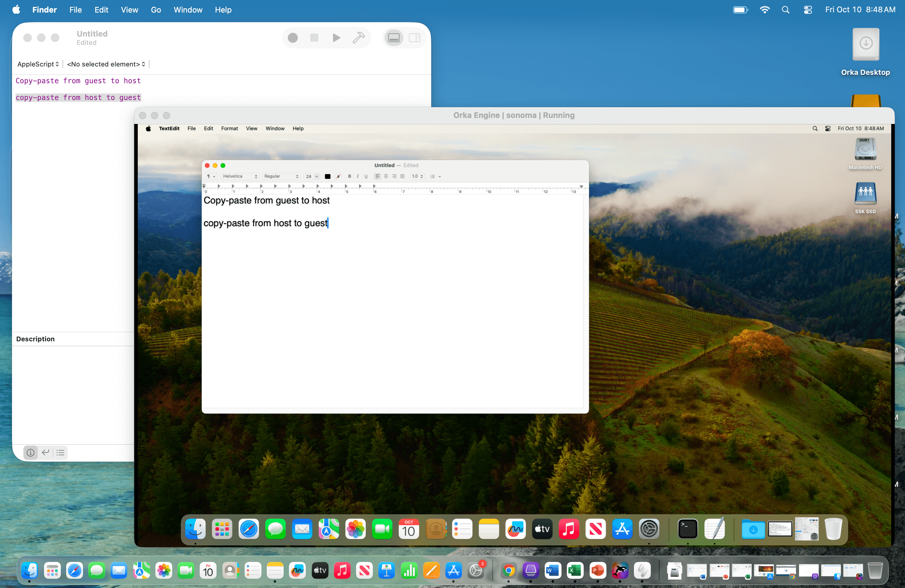Image resolution: width=905 pixels, height=588 pixels.
Task: Click the Script Editor record button
Action: pyautogui.click(x=292, y=38)
